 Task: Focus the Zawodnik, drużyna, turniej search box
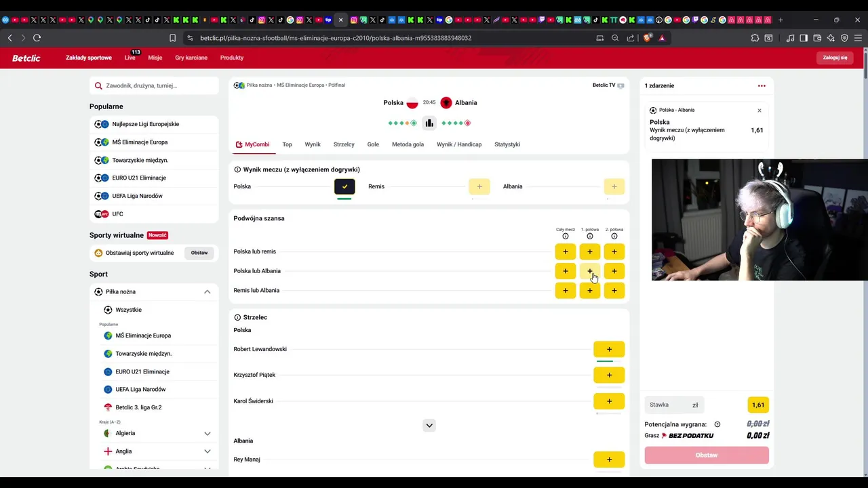(154, 86)
